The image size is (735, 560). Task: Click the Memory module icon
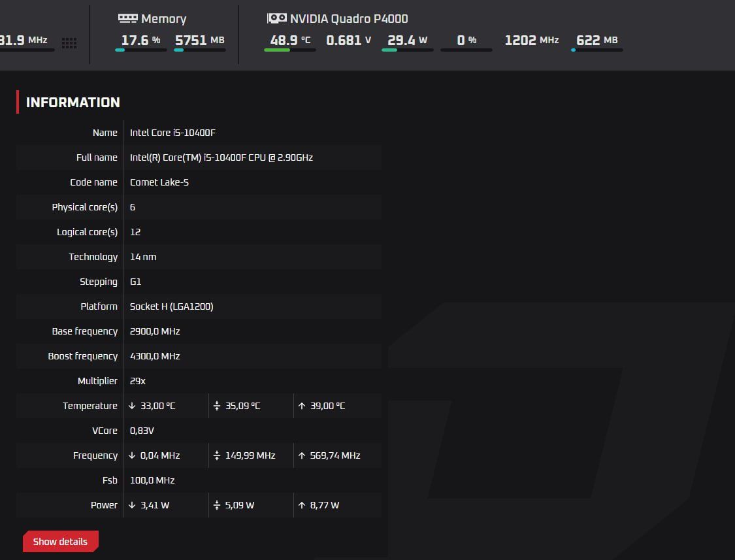[127, 18]
